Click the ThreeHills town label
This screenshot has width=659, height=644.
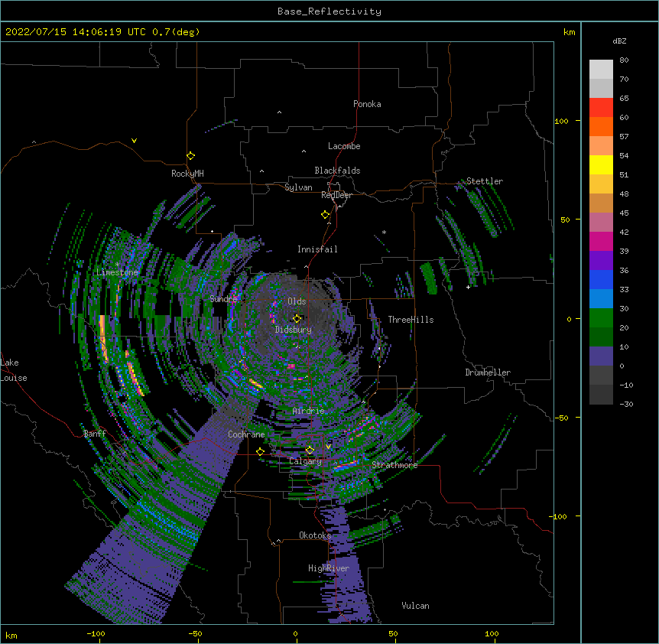411,320
